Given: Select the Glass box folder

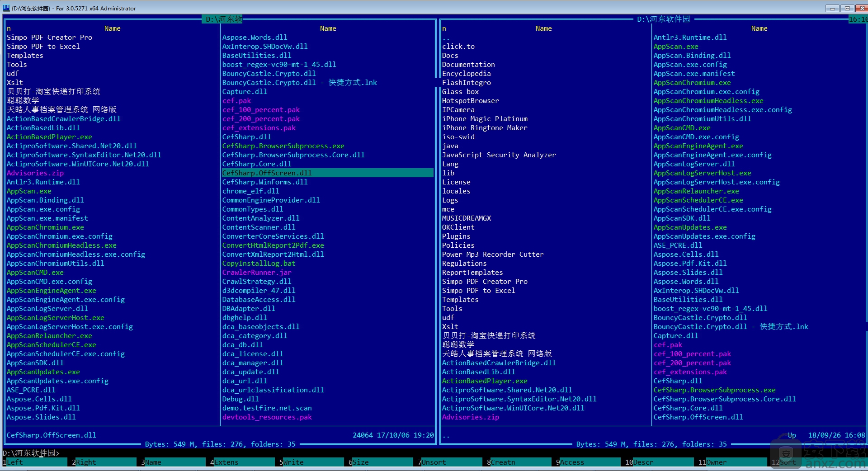Looking at the screenshot, I should (460, 91).
